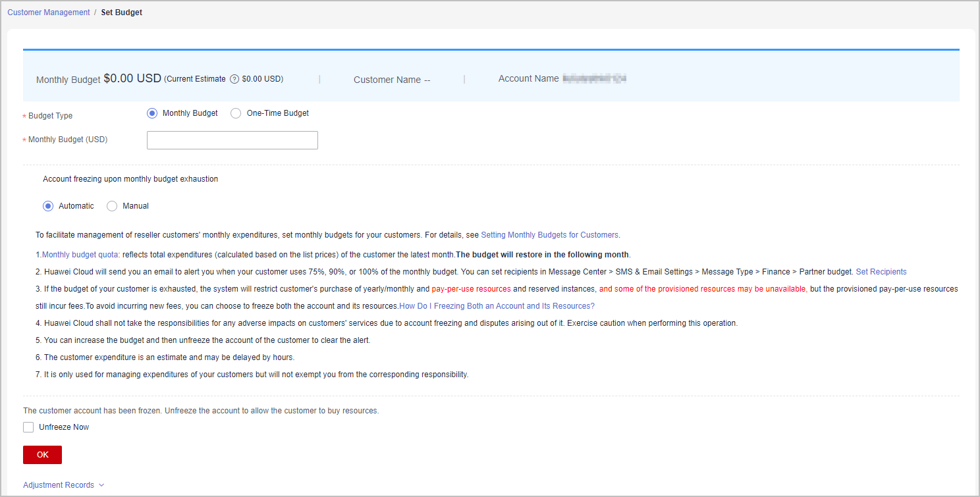The image size is (980, 497).
Task: Focus the Monthly Budget (USD) input field
Action: pos(232,140)
